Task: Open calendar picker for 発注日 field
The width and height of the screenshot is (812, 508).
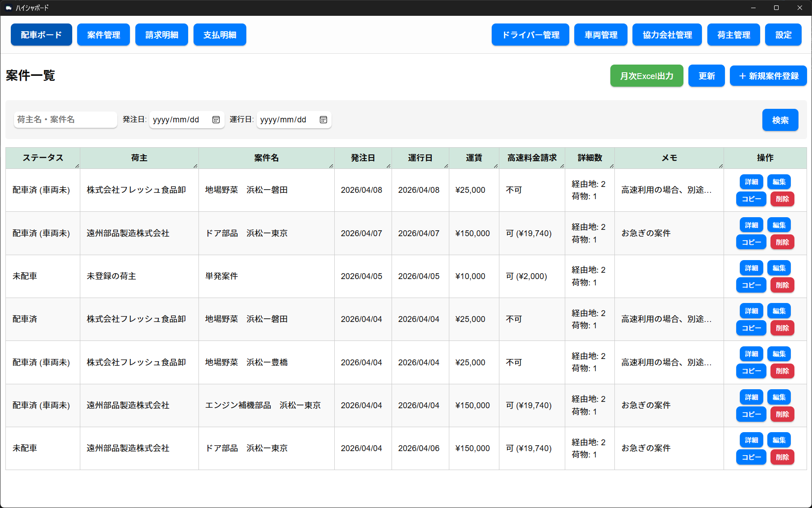Action: click(x=216, y=120)
